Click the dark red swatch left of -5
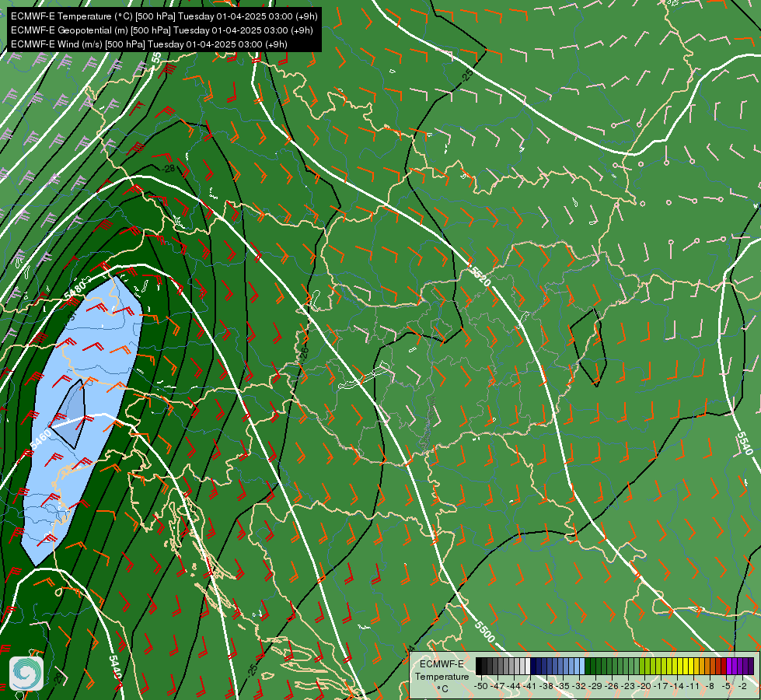The image size is (761, 700). pyautogui.click(x=724, y=666)
